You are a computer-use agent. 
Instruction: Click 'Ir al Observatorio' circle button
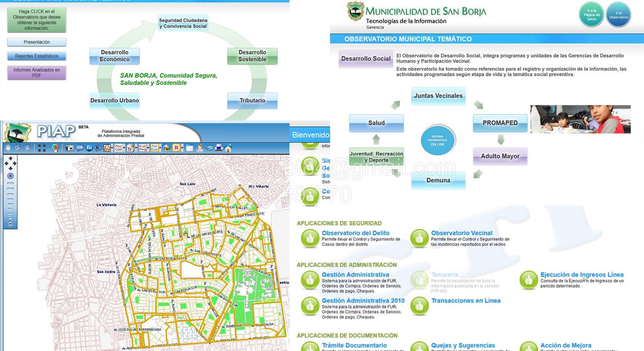[619, 15]
